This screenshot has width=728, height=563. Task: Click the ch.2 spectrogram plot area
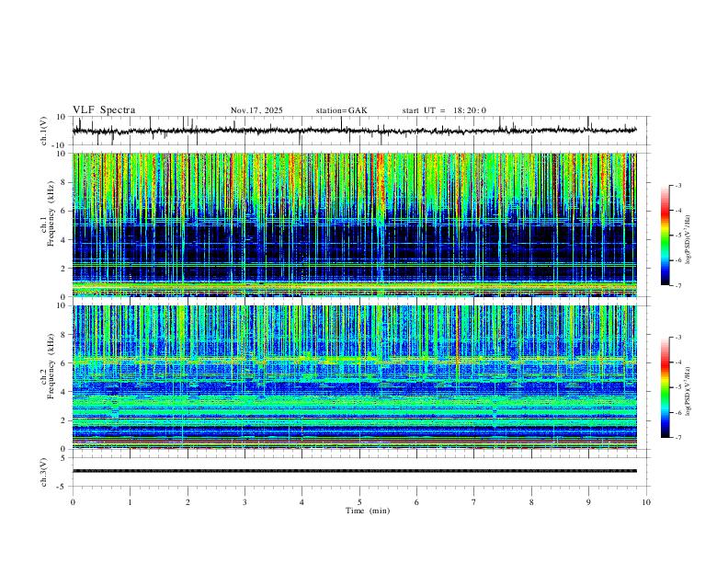(x=354, y=377)
